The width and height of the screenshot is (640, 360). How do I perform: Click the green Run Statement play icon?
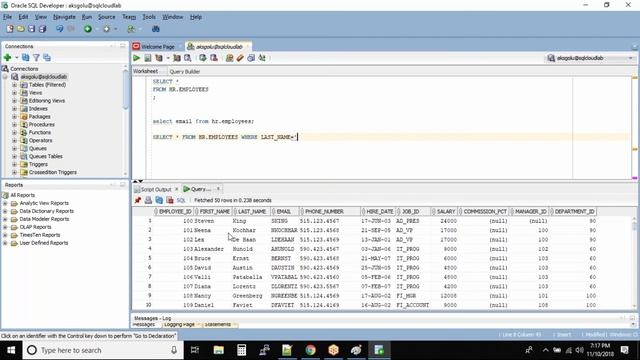[137, 58]
